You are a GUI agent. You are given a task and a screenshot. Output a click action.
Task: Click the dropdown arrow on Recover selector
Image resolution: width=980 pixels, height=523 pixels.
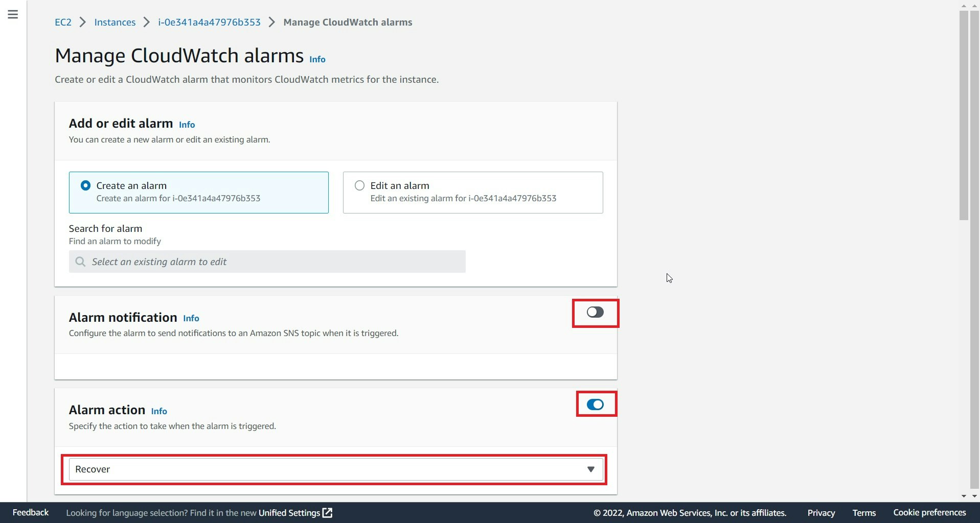pos(590,469)
